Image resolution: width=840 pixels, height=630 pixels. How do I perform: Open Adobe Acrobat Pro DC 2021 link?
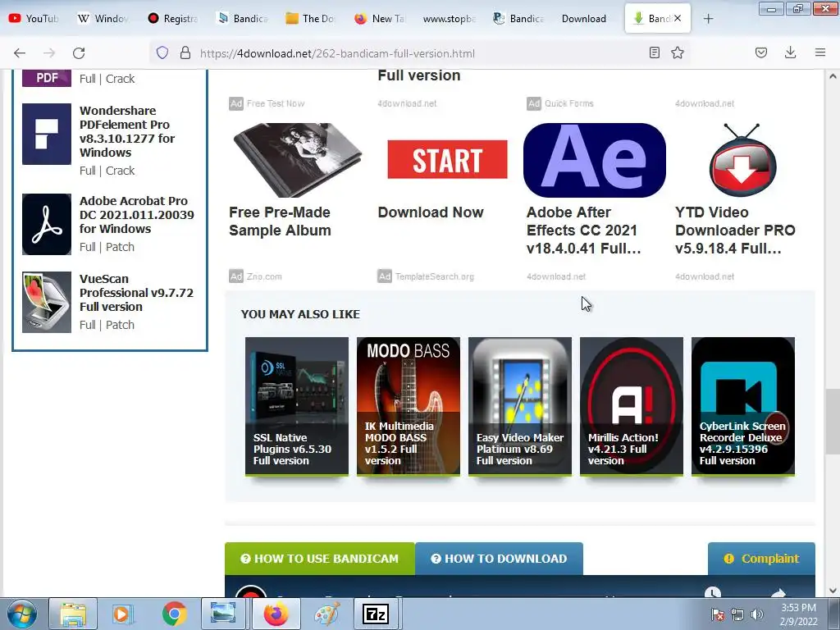coord(137,215)
